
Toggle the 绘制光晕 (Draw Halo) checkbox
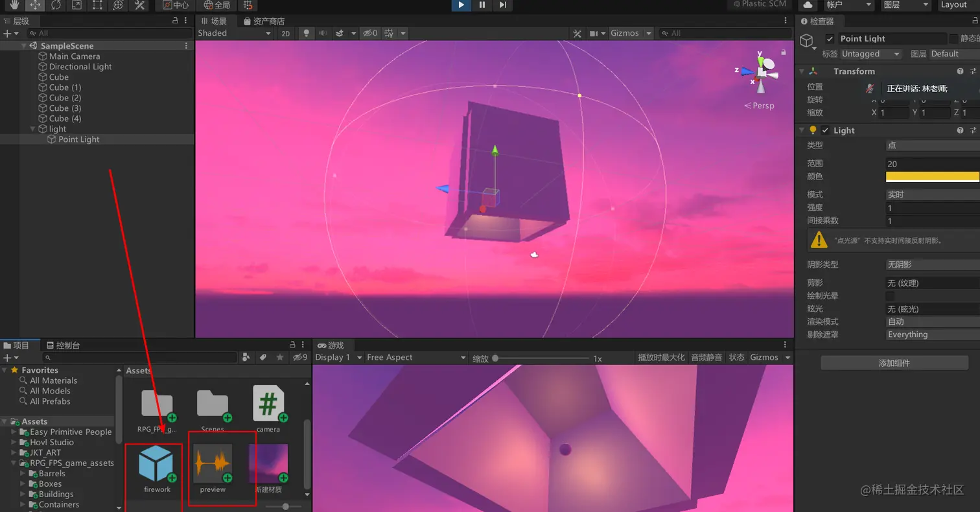[891, 296]
